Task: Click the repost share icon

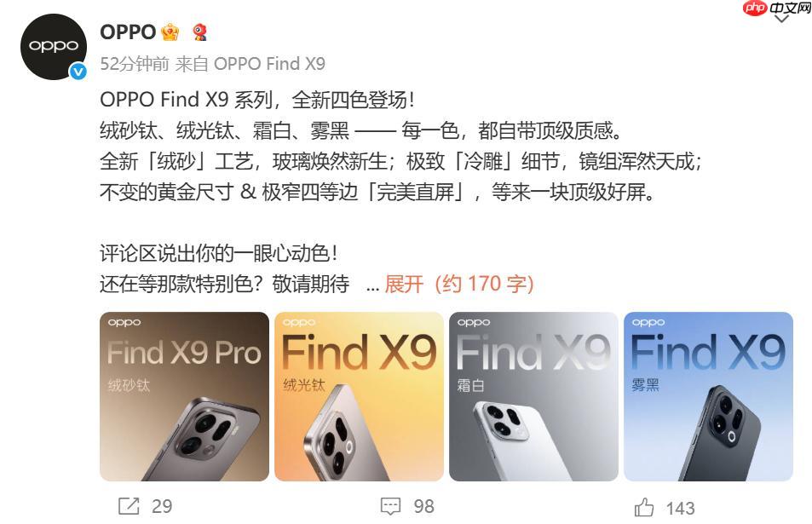Action: (129, 506)
